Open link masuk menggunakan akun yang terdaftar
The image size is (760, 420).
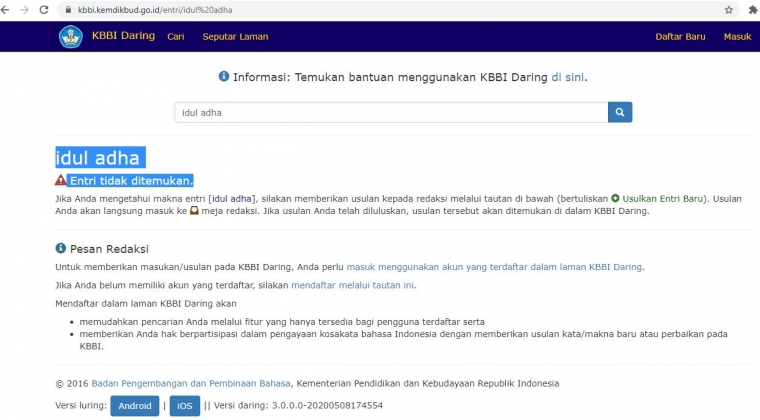tap(494, 267)
